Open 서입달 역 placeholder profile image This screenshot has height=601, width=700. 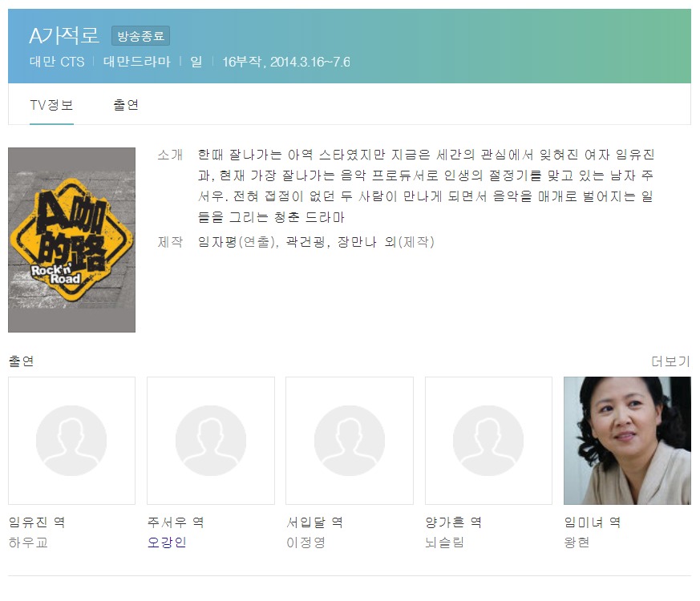[350, 441]
